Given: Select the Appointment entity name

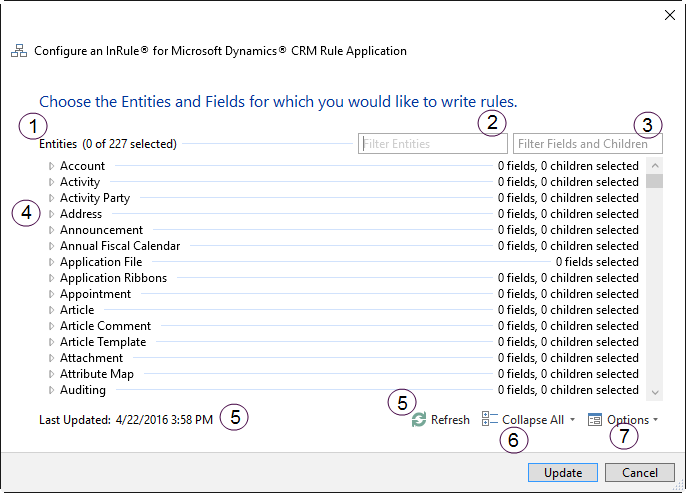Looking at the screenshot, I should click(x=95, y=294).
